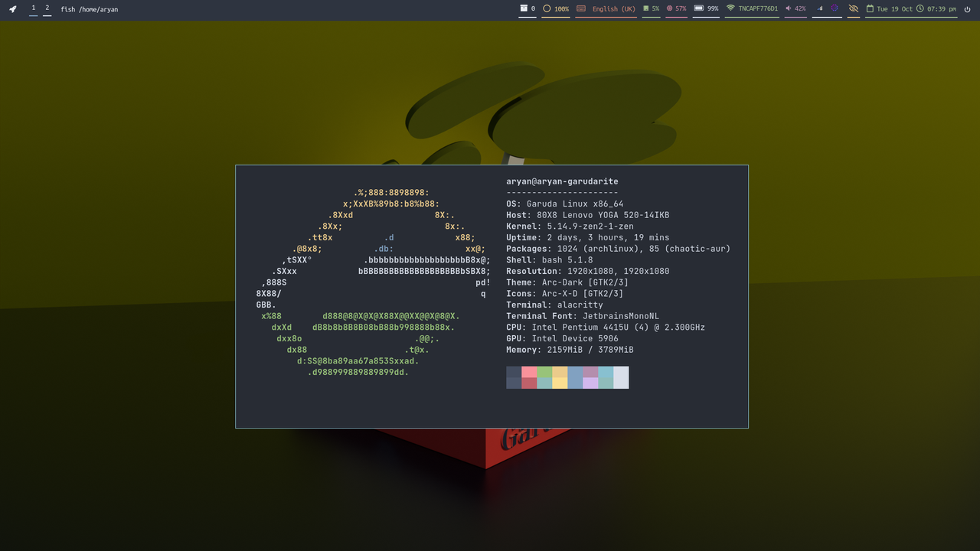The image size is (980, 551).
Task: Click the clock icon
Action: tap(920, 8)
